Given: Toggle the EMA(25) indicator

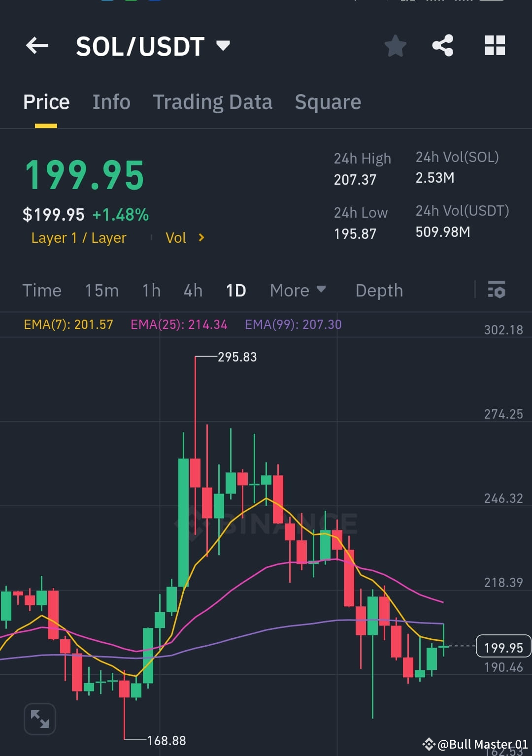Looking at the screenshot, I should coord(178,324).
